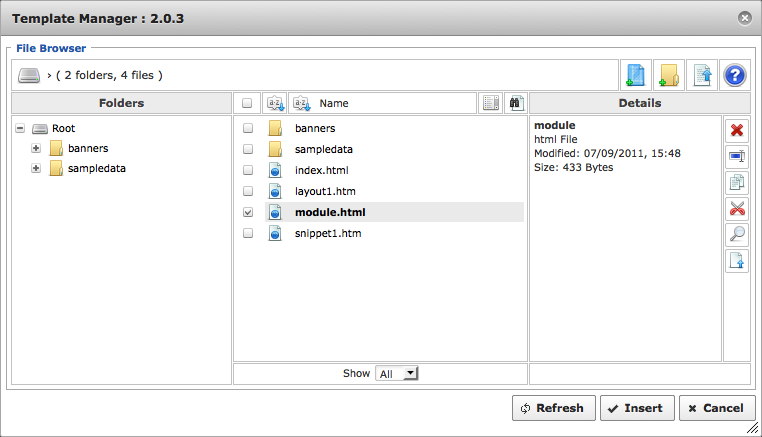Click the magnifier view icon

(737, 235)
